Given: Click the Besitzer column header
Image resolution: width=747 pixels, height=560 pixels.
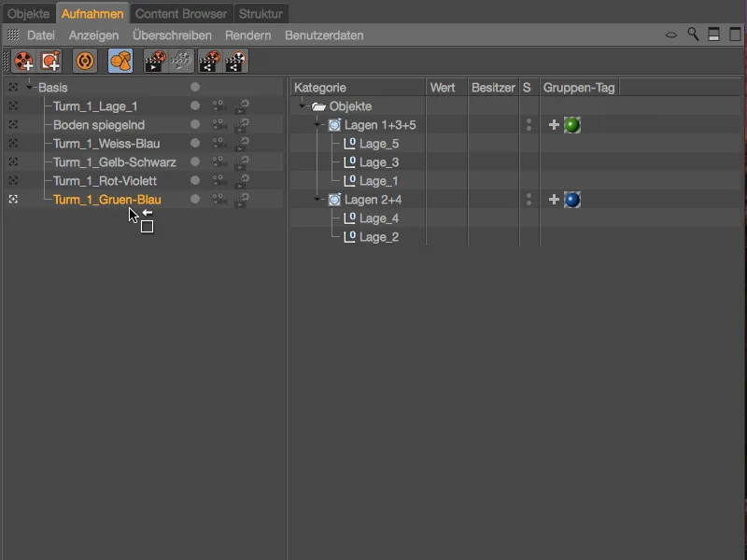Looking at the screenshot, I should click(x=494, y=88).
